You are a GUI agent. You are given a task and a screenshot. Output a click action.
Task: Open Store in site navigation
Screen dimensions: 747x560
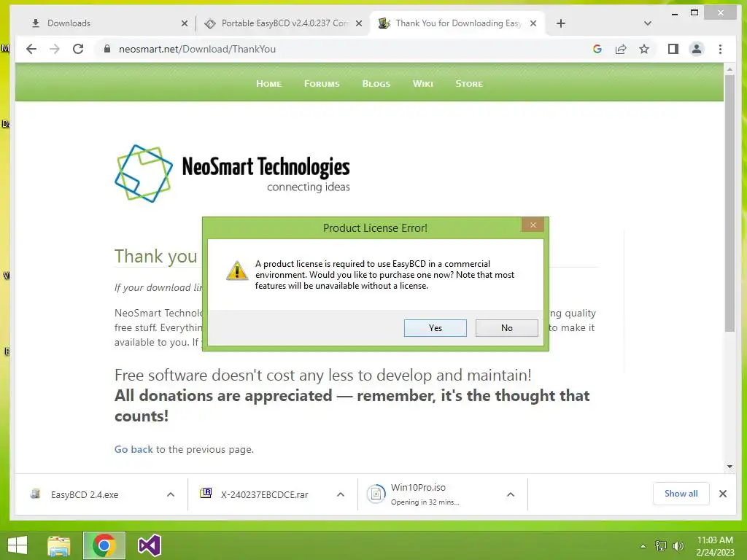(469, 84)
